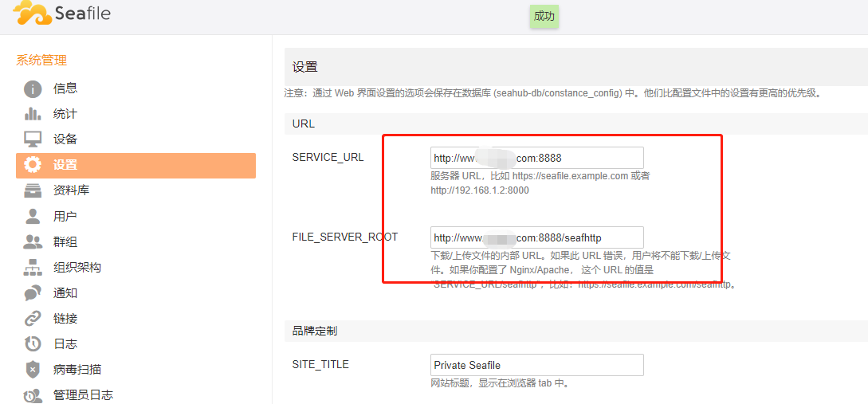
Task: Click the 统计 bar chart icon
Action: click(x=33, y=114)
